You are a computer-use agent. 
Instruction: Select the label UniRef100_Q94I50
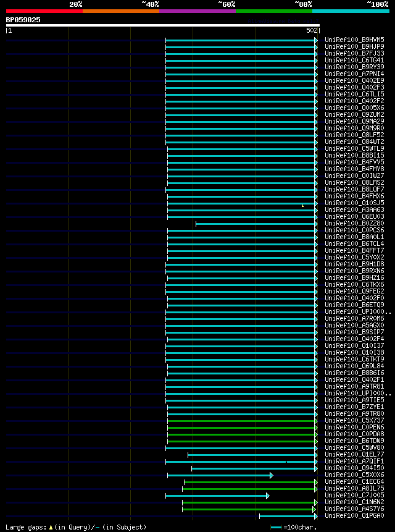coord(354,468)
